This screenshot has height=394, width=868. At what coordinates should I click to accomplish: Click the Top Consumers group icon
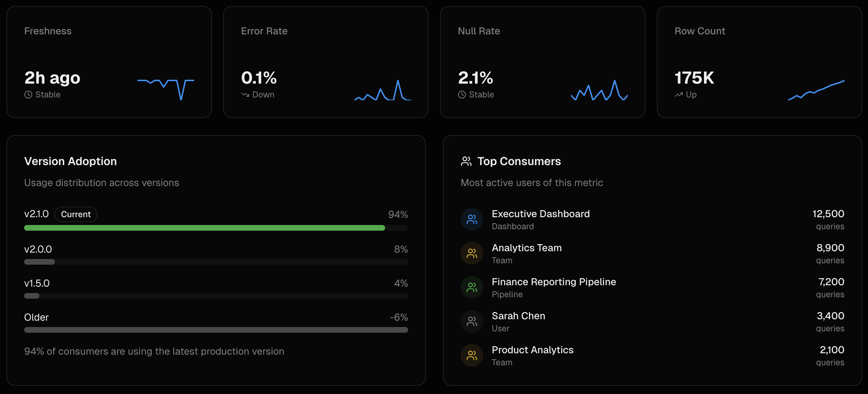[466, 161]
